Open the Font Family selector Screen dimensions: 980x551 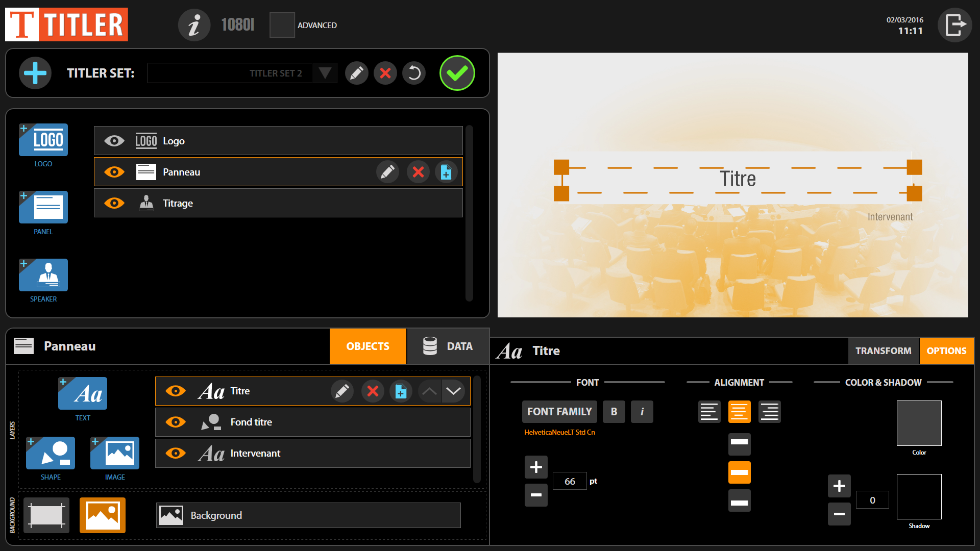click(559, 412)
